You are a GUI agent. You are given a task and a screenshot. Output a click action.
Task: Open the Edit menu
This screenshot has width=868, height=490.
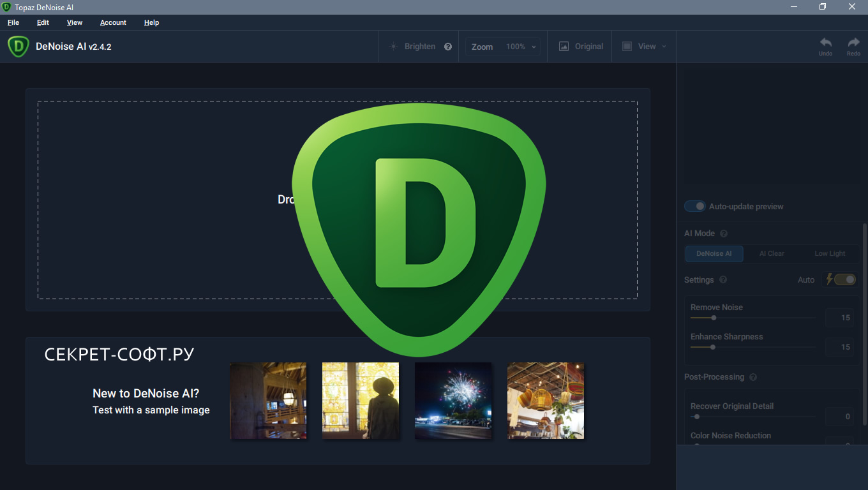pos(43,22)
